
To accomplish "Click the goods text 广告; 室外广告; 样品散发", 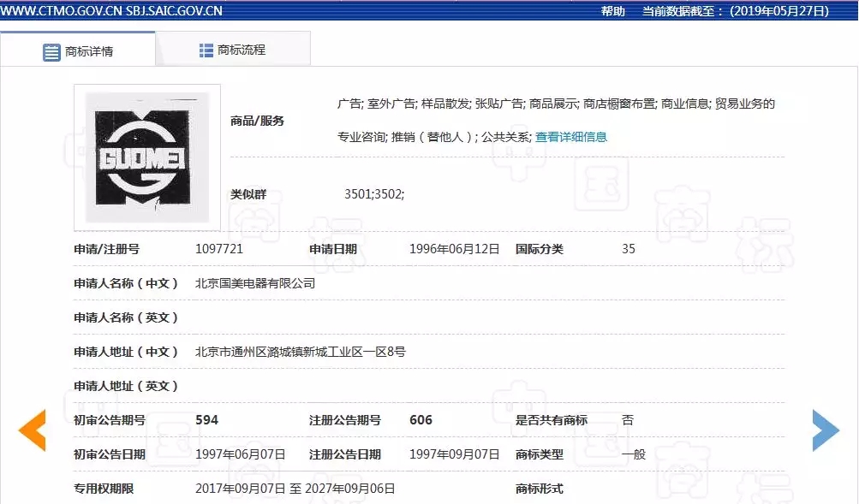I will 403,104.
